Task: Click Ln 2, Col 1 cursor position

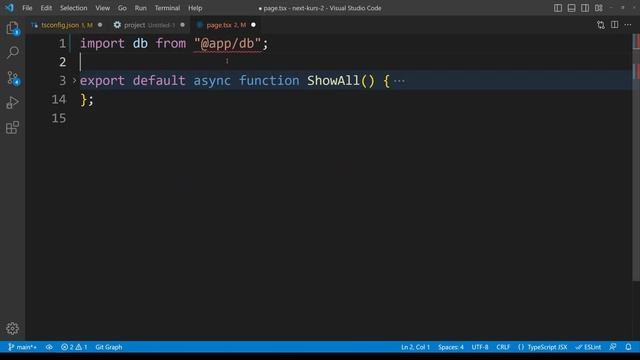Action: (x=416, y=347)
